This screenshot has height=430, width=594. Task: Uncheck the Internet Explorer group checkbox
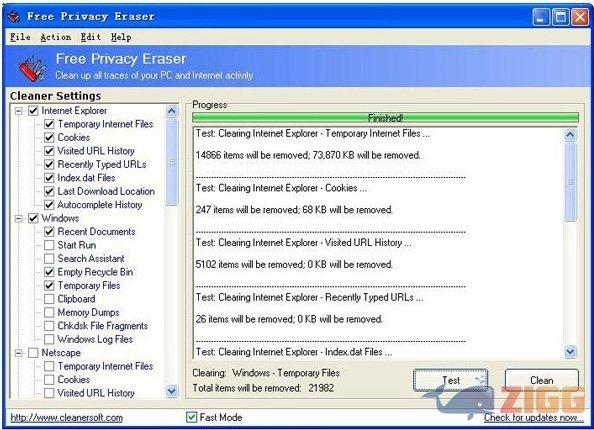[33, 111]
